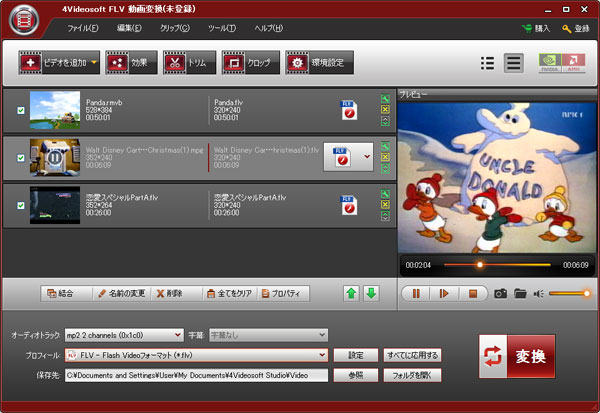Click up/down reorder icon on Walt Disney row
The image size is (600, 413).
(x=385, y=168)
